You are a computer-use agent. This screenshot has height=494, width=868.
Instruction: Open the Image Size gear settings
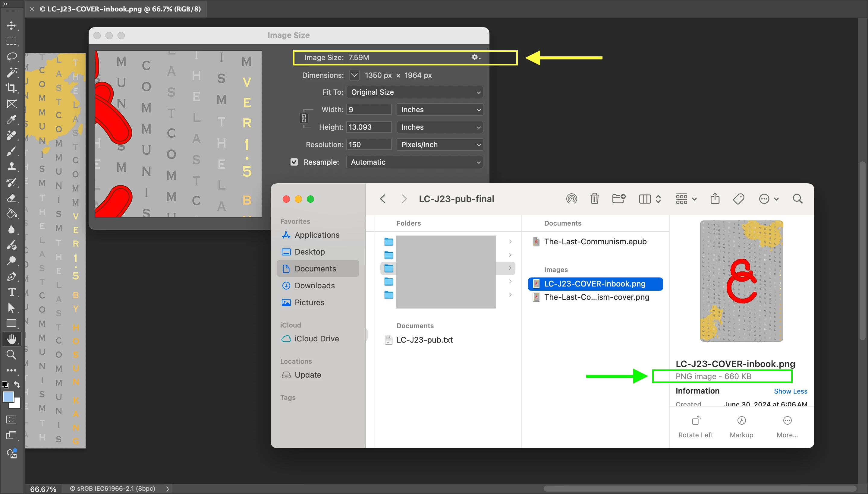click(x=475, y=57)
